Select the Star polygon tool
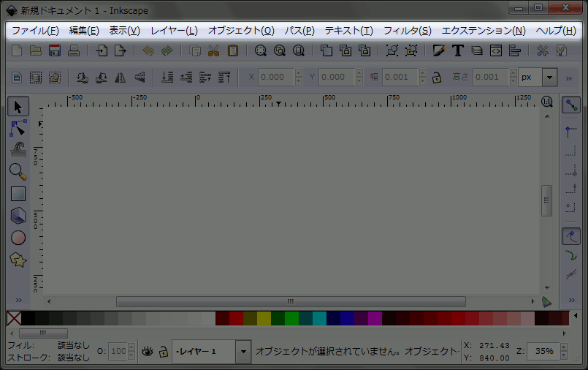588x370 pixels. point(18,260)
